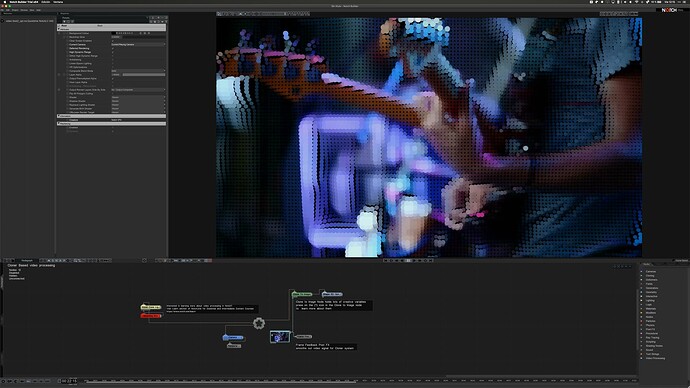Screen dimensions: 690x388
Task: Switch to the Nodes tab in the library panel
Action: tap(647, 264)
